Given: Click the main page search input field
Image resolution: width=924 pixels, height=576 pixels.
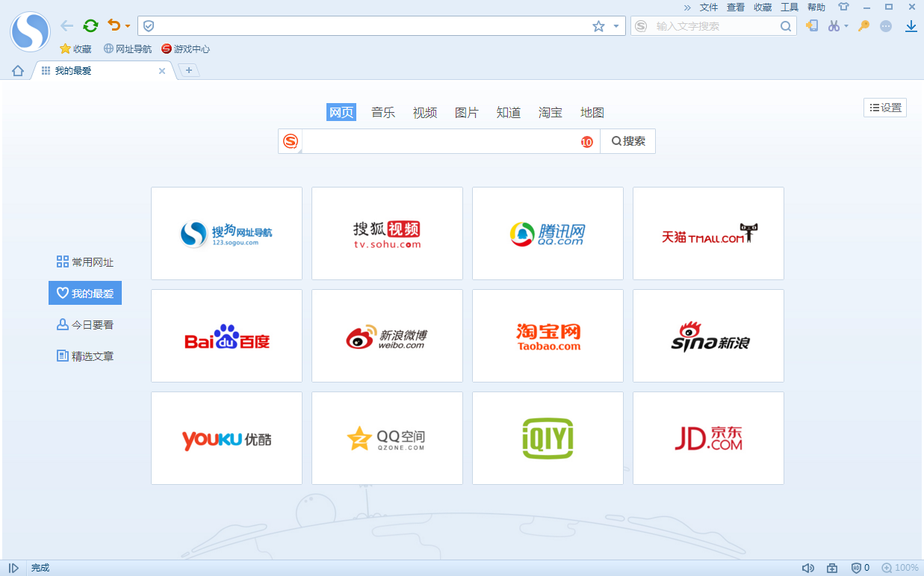Looking at the screenshot, I should click(441, 141).
